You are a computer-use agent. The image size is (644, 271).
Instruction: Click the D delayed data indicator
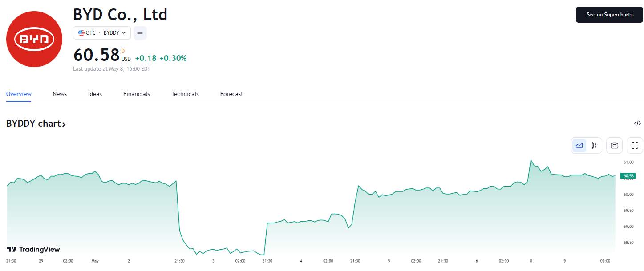tap(123, 51)
